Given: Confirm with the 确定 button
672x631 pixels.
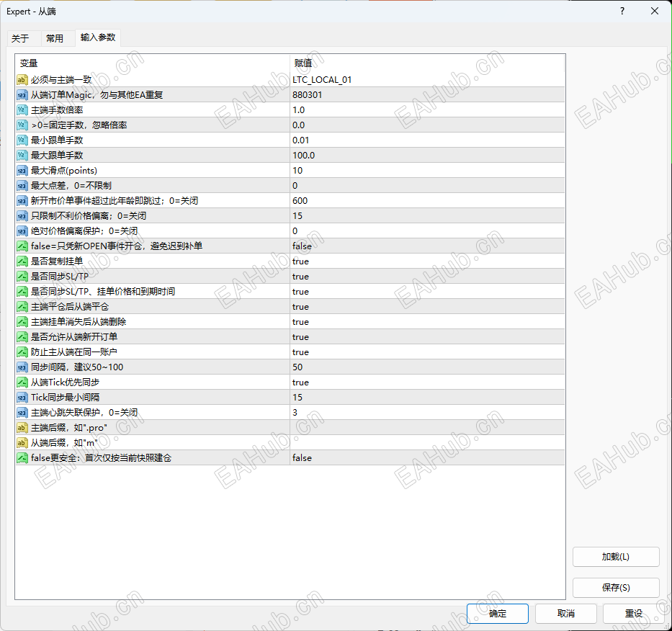Looking at the screenshot, I should (498, 614).
